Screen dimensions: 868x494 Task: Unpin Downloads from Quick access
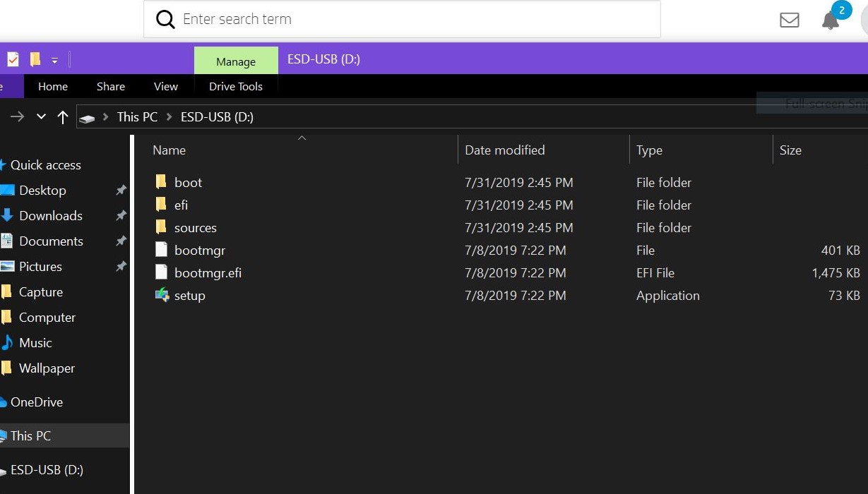(121, 215)
